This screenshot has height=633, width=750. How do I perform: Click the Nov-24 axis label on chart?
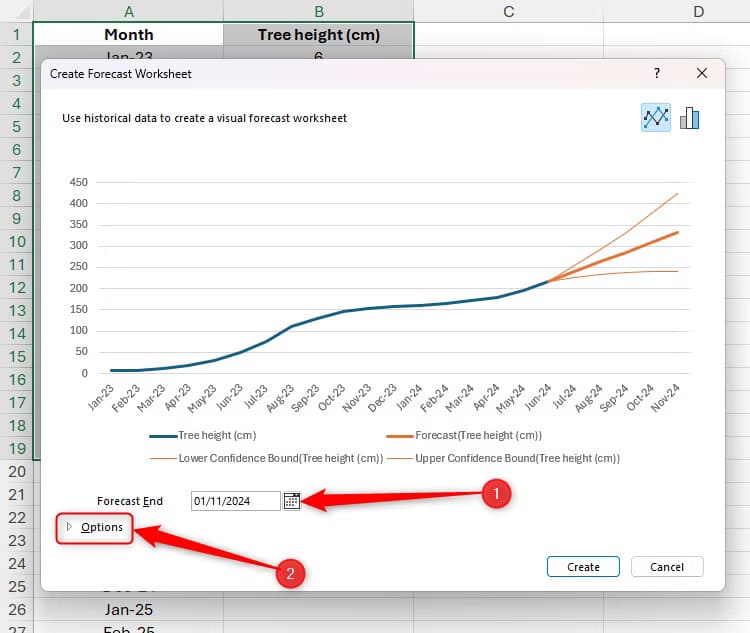665,398
